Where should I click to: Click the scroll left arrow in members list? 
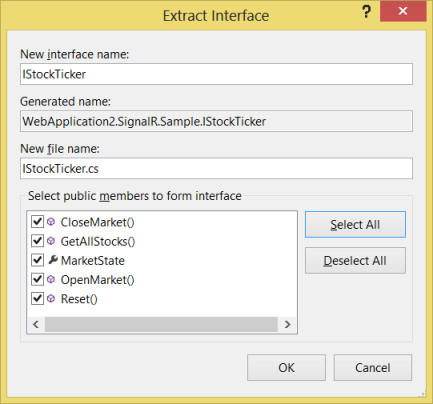(36, 324)
